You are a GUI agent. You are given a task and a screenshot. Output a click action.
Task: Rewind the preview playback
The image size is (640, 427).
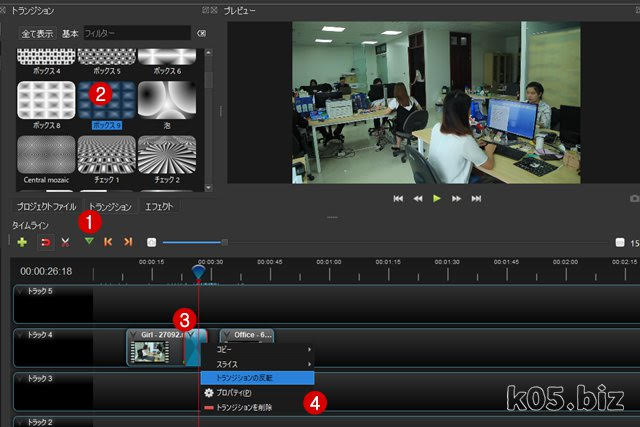(418, 199)
